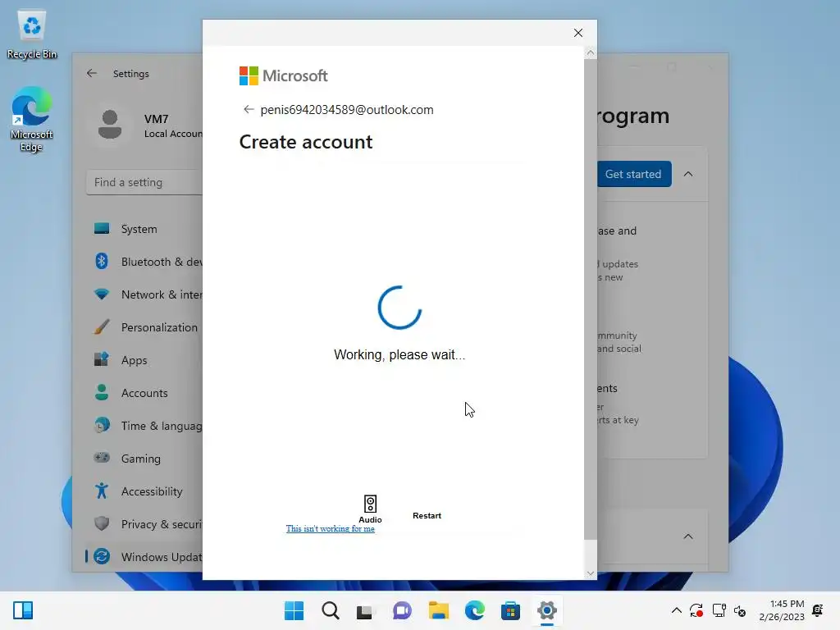Collapse the lower section chevron in Settings
Image resolution: width=840 pixels, height=630 pixels.
coord(688,536)
